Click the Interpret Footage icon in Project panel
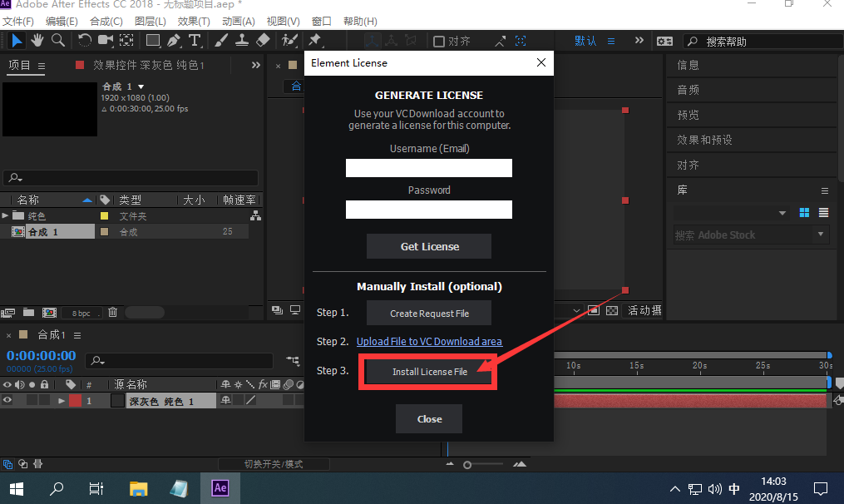This screenshot has width=844, height=504. tap(8, 313)
